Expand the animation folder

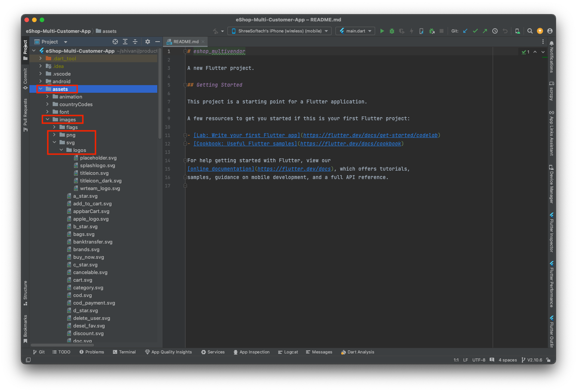click(x=47, y=97)
